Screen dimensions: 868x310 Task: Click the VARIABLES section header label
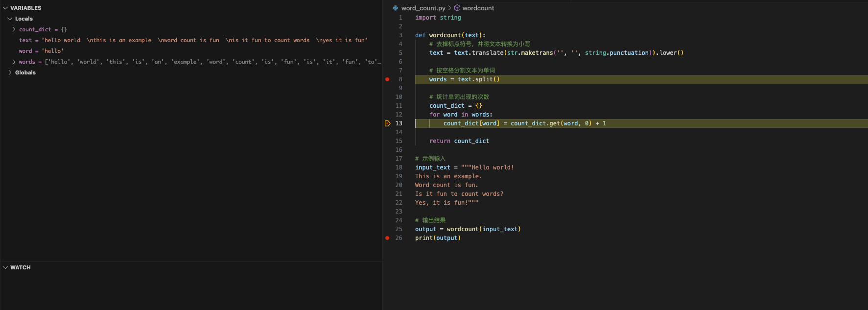26,8
